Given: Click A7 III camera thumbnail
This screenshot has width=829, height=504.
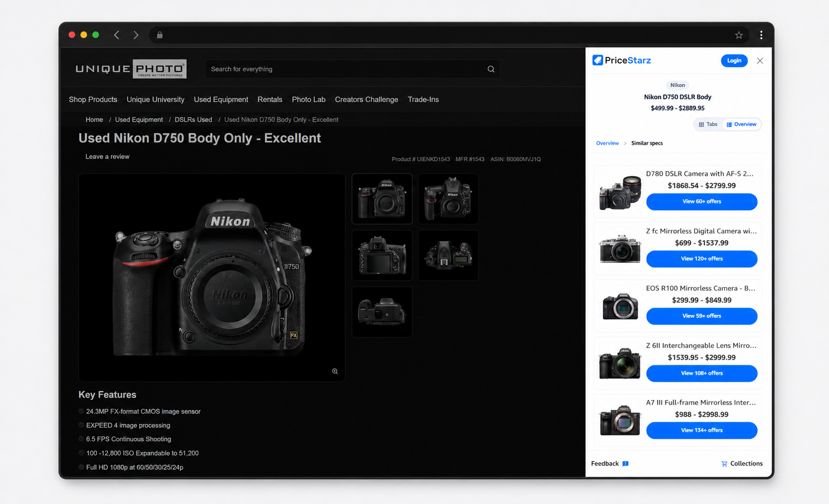Looking at the screenshot, I should (x=620, y=421).
